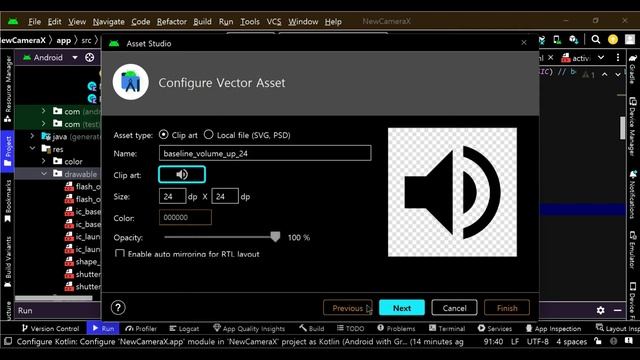Expand the com (androidTest) folder
The image size is (640, 360).
[43, 111]
